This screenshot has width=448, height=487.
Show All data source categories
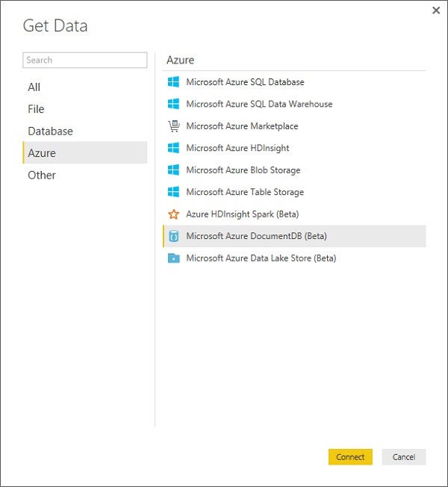pos(34,87)
